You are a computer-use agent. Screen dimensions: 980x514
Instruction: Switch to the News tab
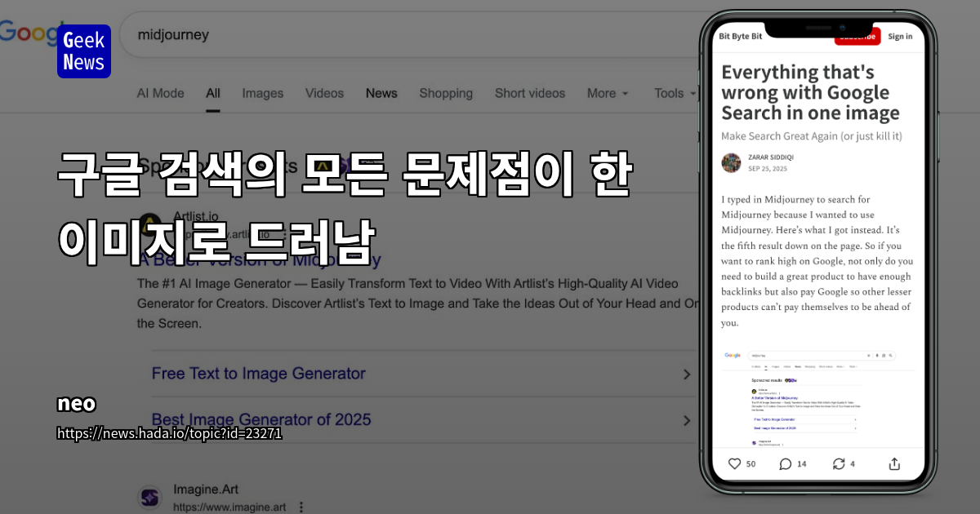click(x=381, y=93)
